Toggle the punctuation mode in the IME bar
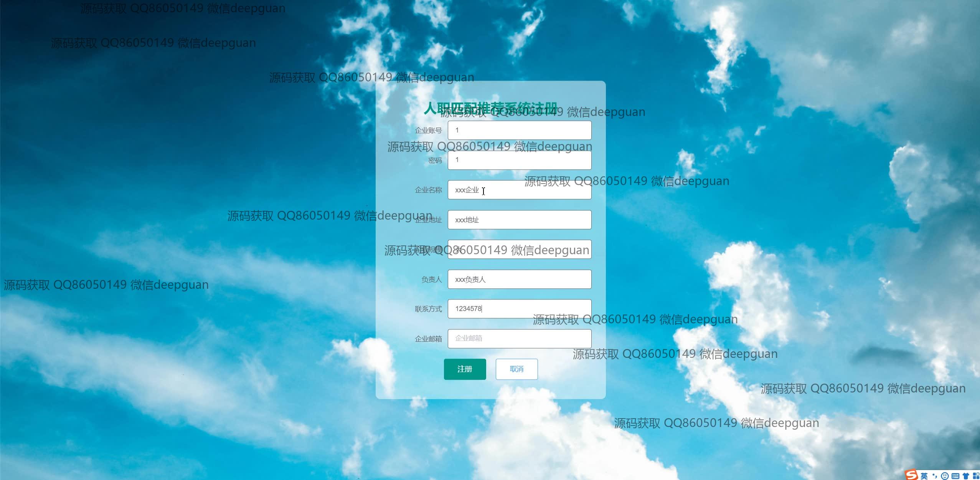Viewport: 980px width, 480px height. (x=935, y=476)
